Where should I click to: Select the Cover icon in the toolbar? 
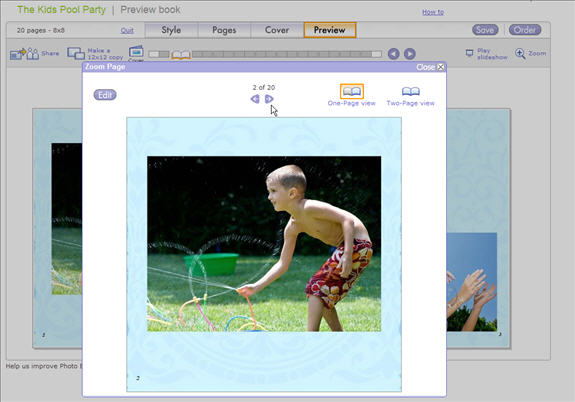(136, 52)
